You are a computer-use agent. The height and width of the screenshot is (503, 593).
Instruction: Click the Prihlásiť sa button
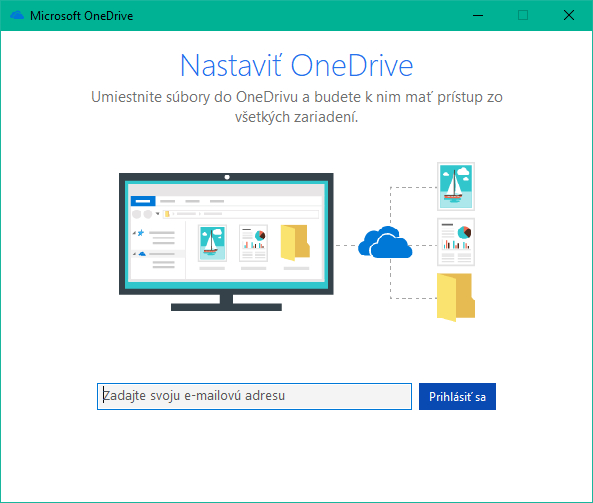click(x=457, y=396)
